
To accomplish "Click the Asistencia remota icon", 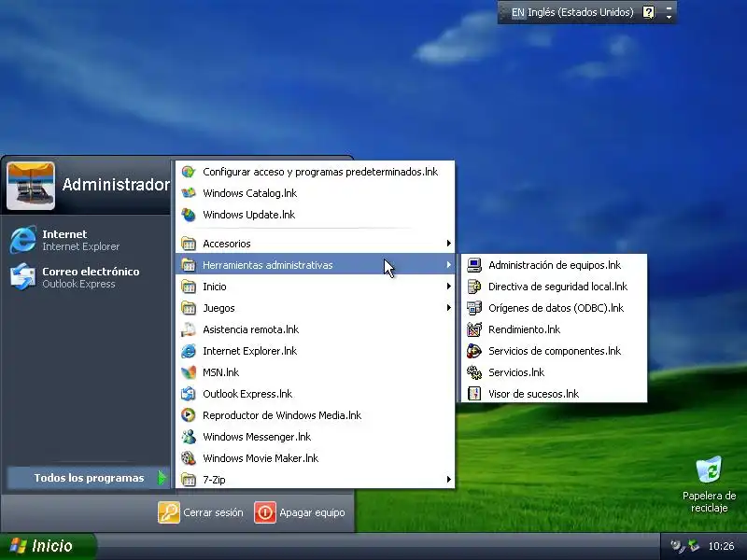I will point(189,329).
